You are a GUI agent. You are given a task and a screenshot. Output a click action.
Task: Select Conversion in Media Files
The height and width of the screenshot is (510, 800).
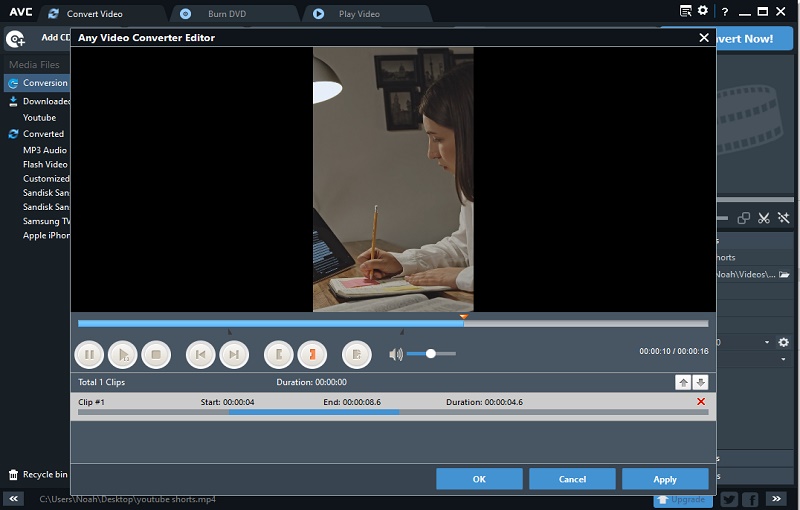(x=38, y=83)
